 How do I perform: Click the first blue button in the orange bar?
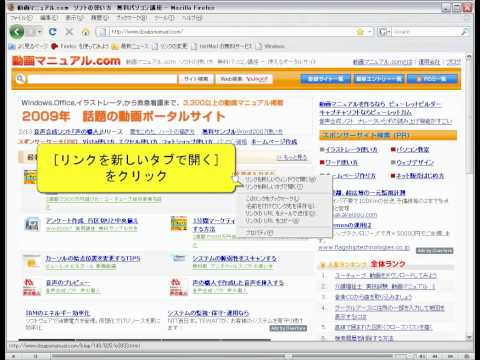point(325,79)
